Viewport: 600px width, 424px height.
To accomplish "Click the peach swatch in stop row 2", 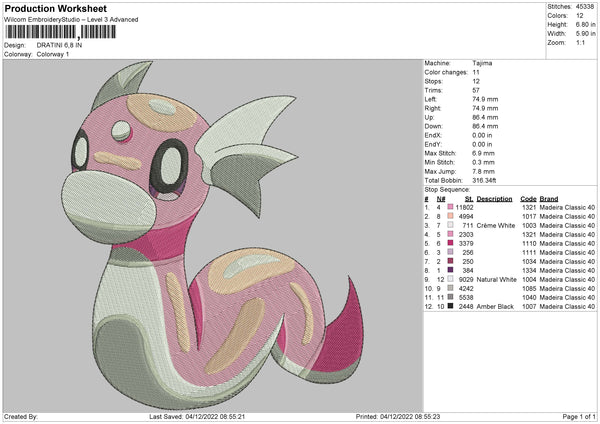I will [450, 216].
